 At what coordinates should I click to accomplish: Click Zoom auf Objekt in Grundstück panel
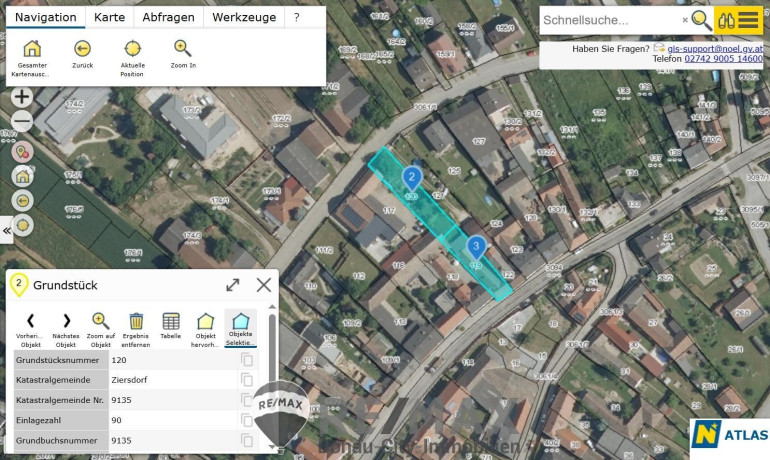[x=100, y=322]
